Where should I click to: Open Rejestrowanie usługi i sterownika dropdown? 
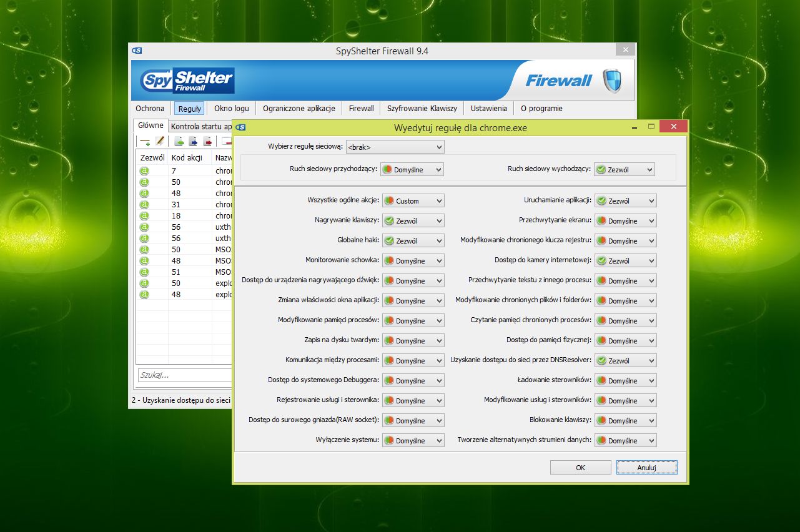413,401
